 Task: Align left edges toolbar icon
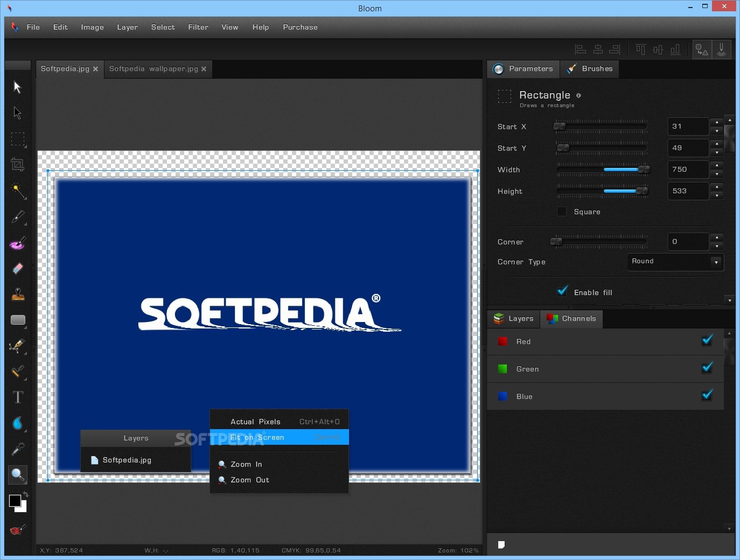click(581, 50)
